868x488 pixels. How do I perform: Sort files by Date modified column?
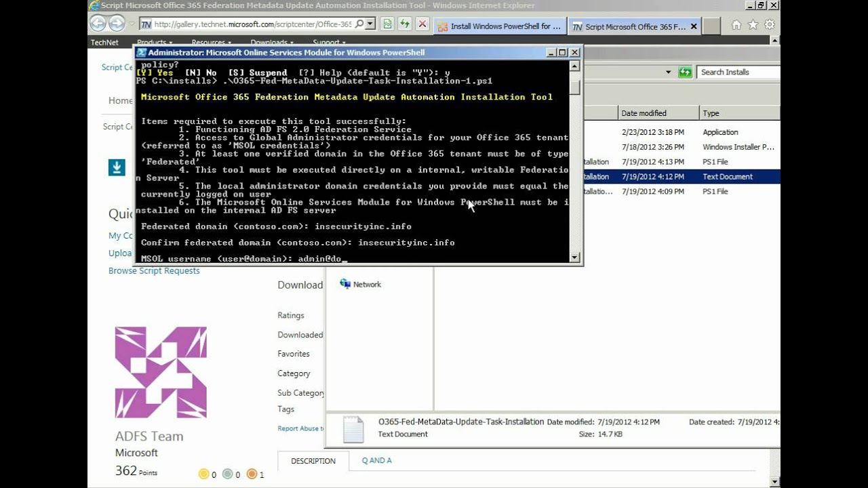point(658,113)
